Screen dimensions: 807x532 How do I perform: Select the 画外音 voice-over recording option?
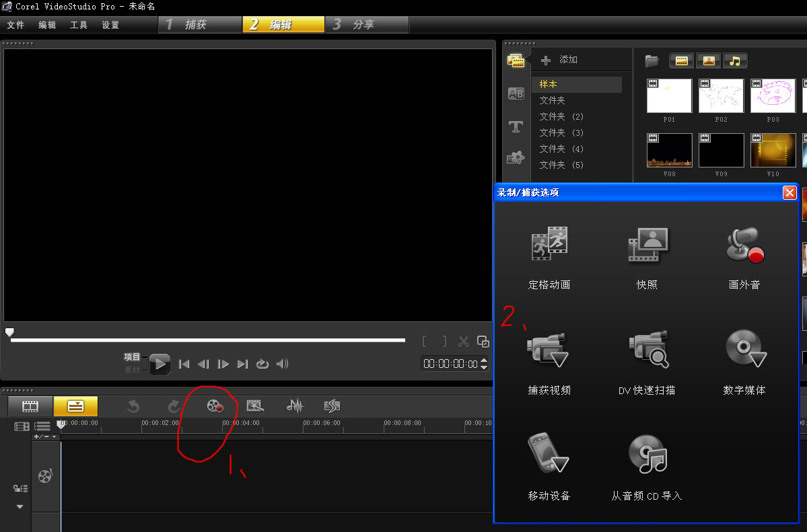pos(744,258)
